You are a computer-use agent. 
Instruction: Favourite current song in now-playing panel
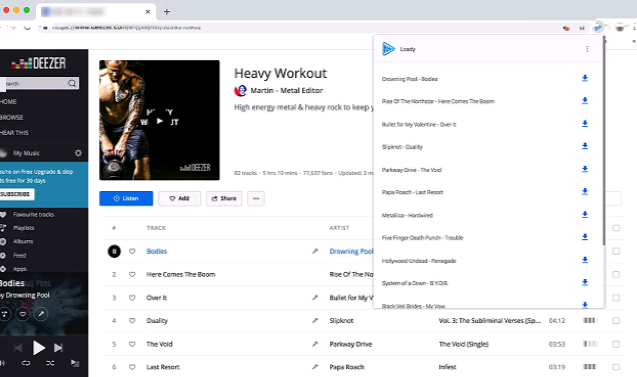pyautogui.click(x=23, y=314)
